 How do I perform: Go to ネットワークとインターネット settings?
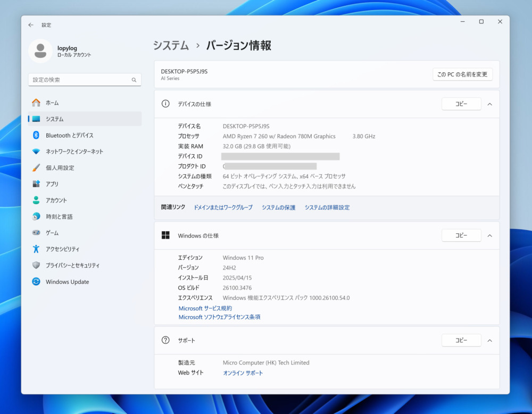[x=85, y=151]
